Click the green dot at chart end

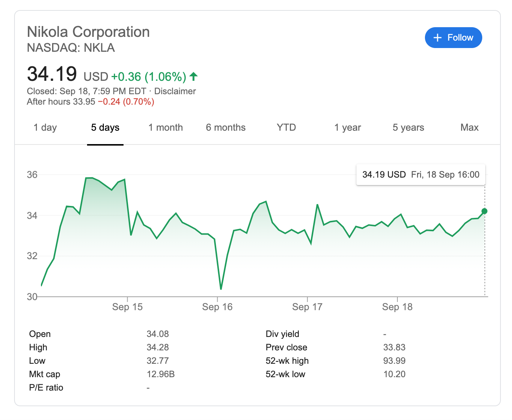pos(484,211)
